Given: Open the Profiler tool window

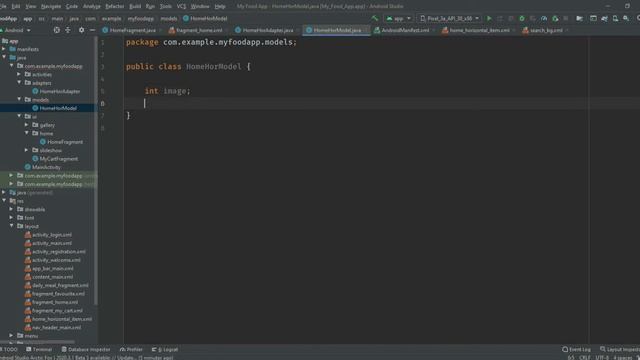Looking at the screenshot, I should (x=131, y=349).
